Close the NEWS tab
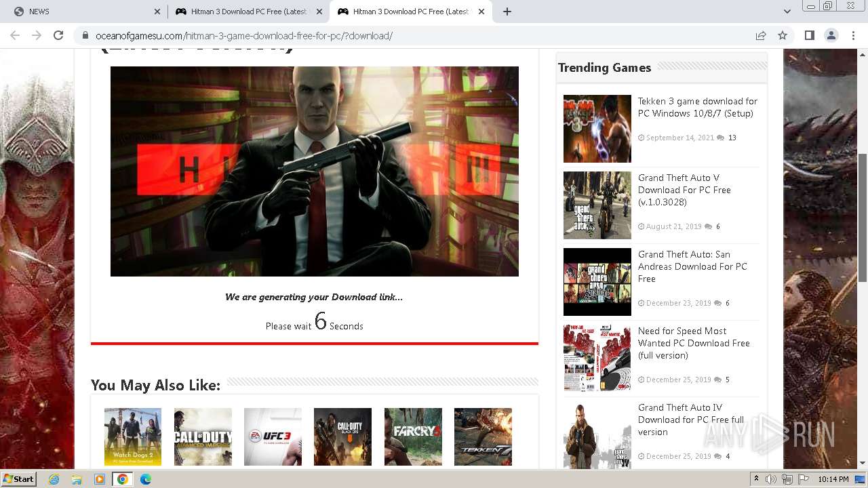Viewport: 868px width, 488px height. pos(157,12)
